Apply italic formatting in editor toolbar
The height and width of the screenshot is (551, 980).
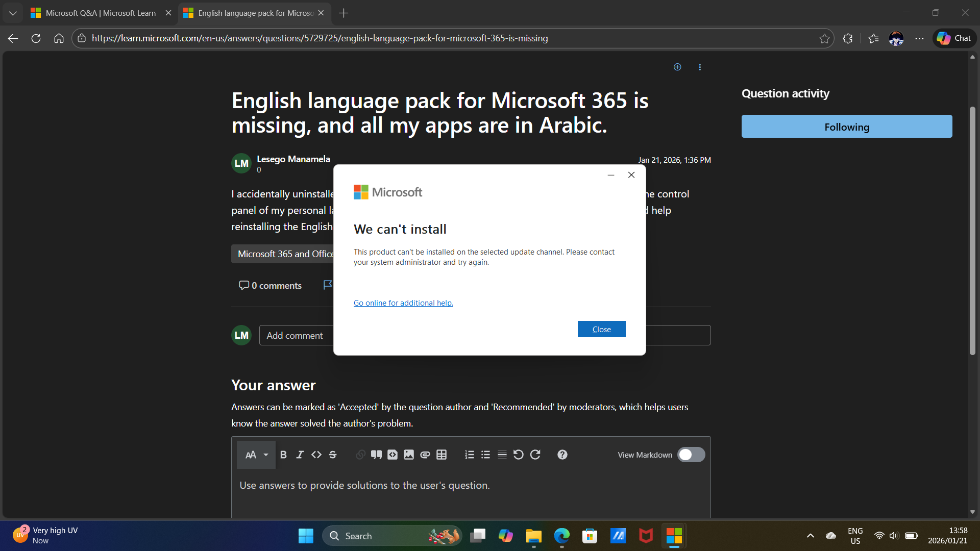(300, 455)
